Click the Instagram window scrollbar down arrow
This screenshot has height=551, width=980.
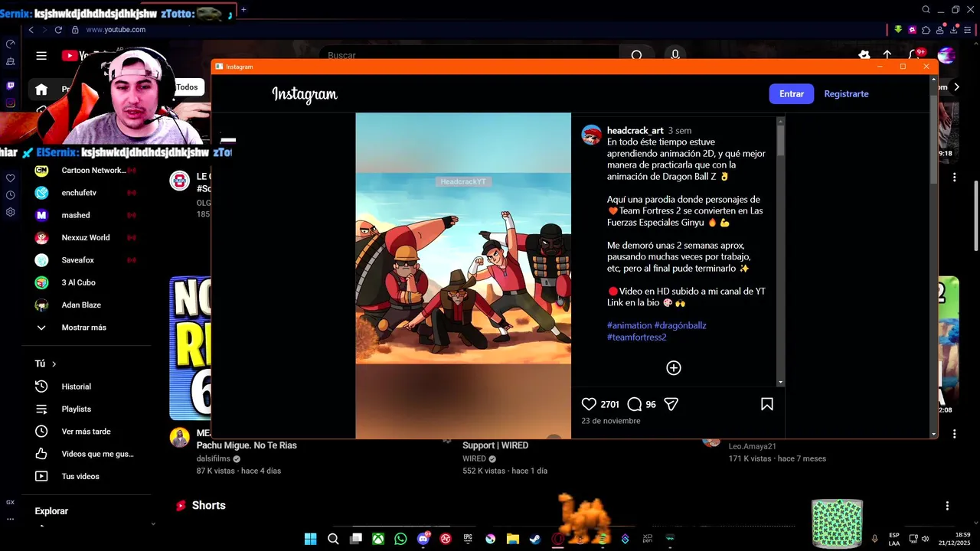point(933,434)
